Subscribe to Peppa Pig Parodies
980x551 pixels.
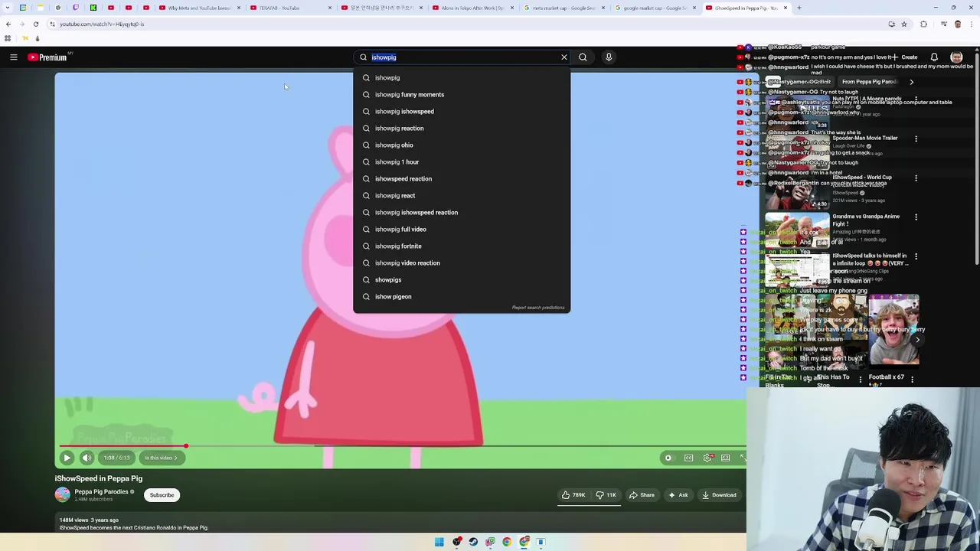pyautogui.click(x=162, y=495)
